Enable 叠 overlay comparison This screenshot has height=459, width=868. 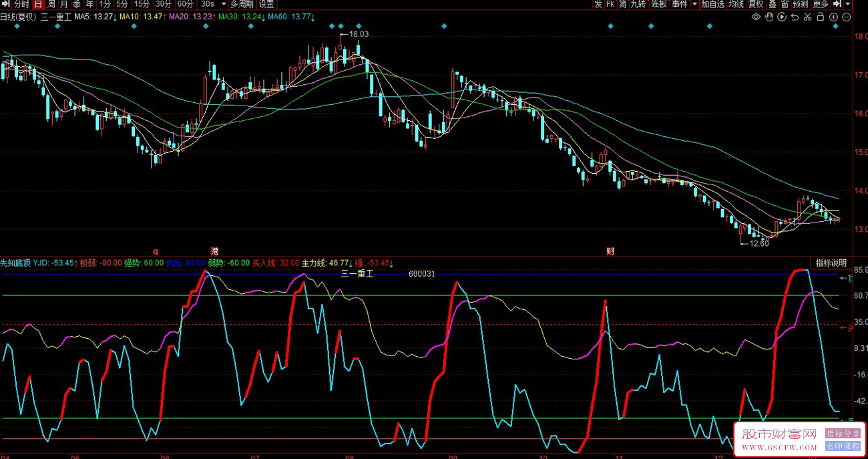pos(773,4)
